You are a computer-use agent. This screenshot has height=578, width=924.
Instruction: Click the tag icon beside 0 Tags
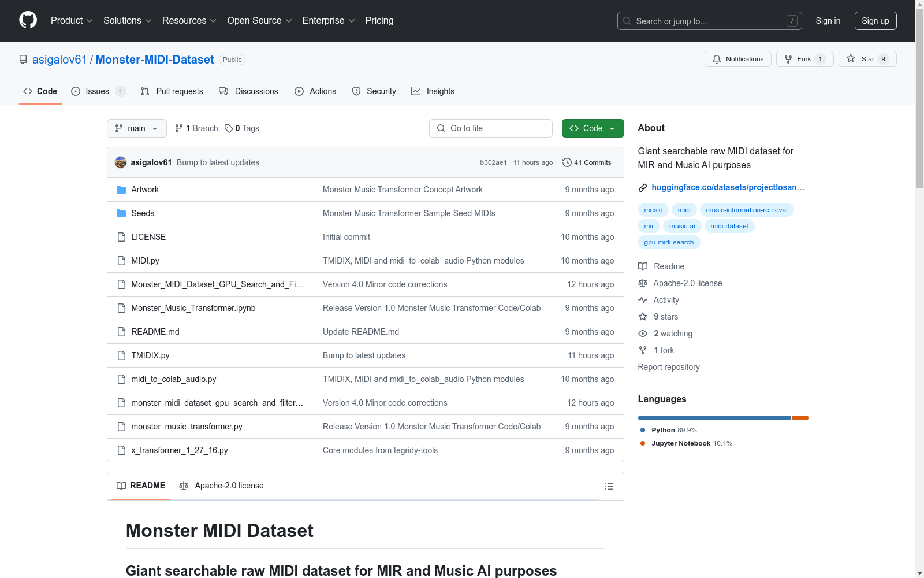tap(229, 128)
